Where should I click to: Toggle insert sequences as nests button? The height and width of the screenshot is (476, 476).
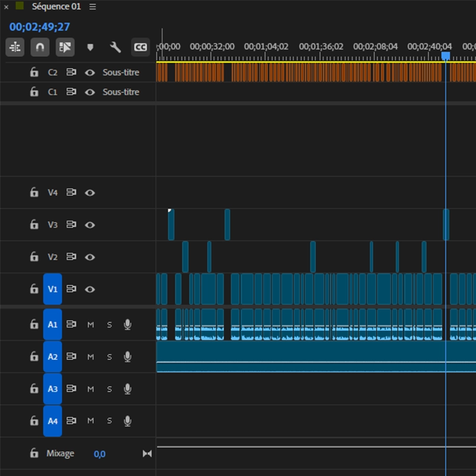coord(15,46)
